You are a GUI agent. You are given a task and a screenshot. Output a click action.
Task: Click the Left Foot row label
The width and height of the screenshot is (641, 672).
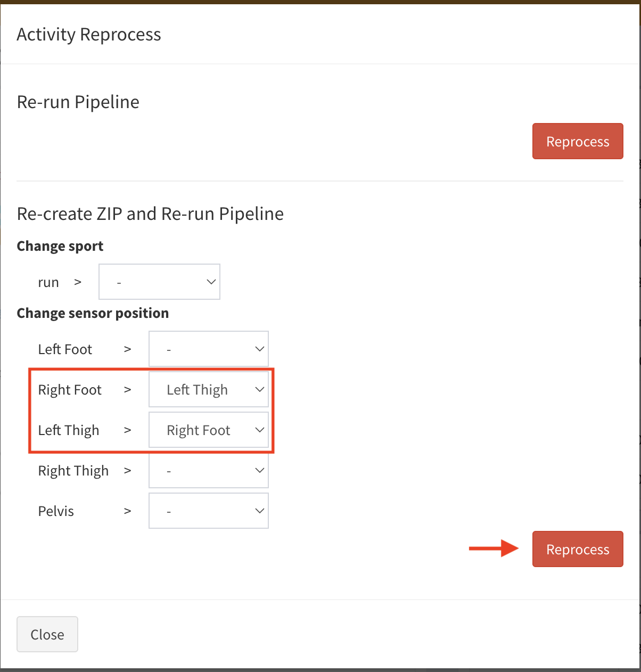tap(65, 349)
